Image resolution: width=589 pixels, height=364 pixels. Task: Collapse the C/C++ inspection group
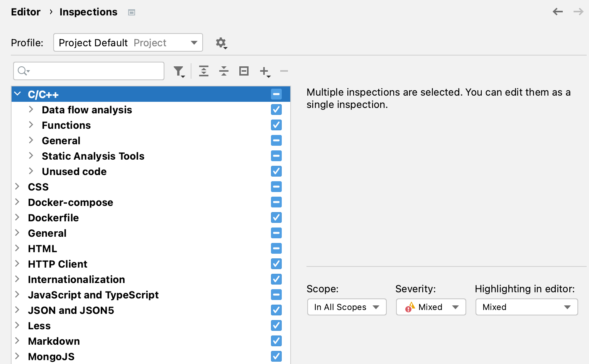point(17,93)
